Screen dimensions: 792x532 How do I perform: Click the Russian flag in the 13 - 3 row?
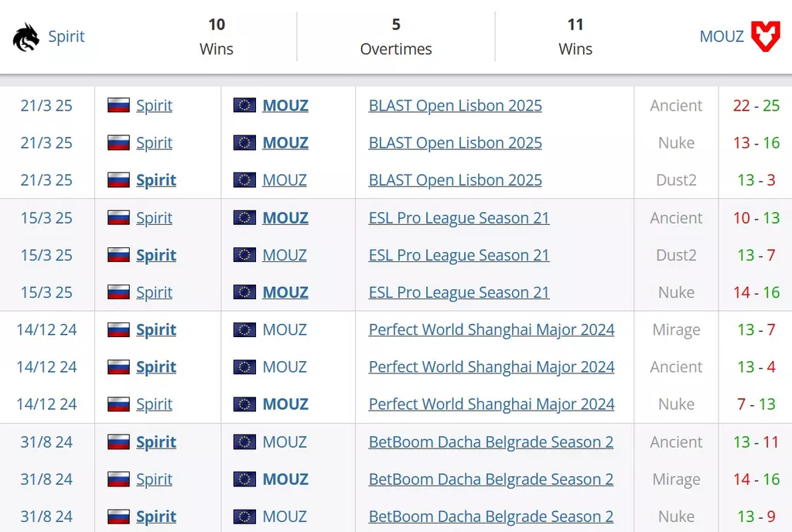coord(118,180)
